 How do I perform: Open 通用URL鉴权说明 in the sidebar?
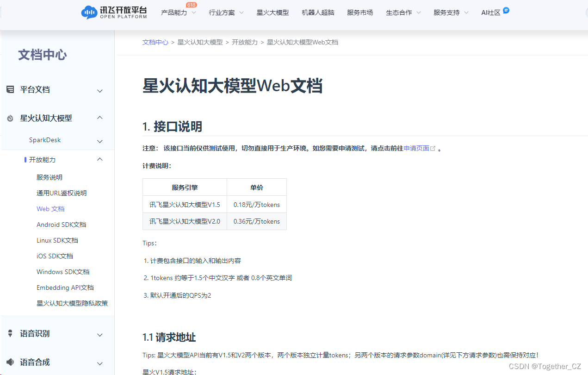62,193
